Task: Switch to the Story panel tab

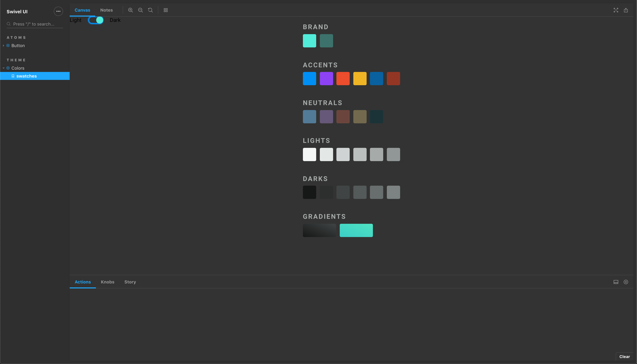Action: coord(130,282)
